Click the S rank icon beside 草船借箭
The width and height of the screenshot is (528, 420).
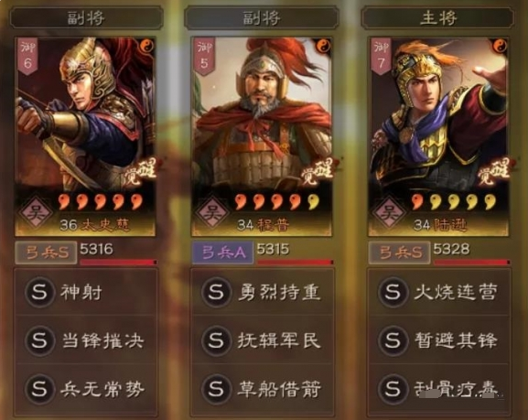216,389
